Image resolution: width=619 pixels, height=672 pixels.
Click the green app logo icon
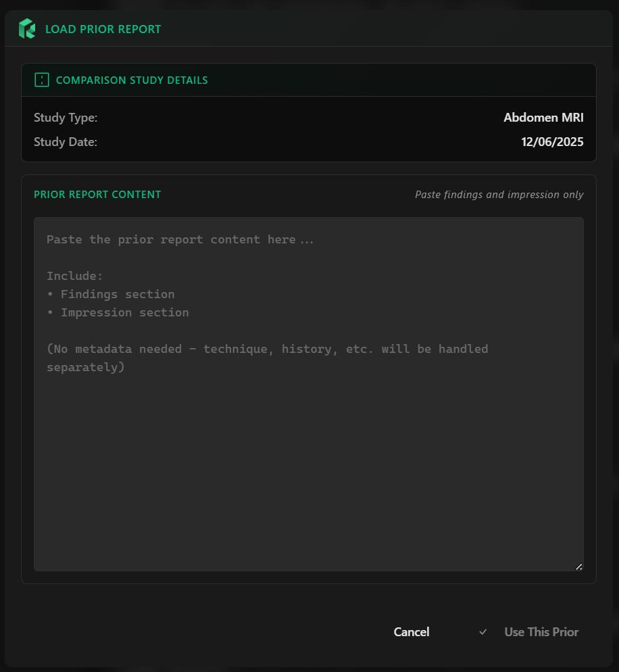point(27,29)
